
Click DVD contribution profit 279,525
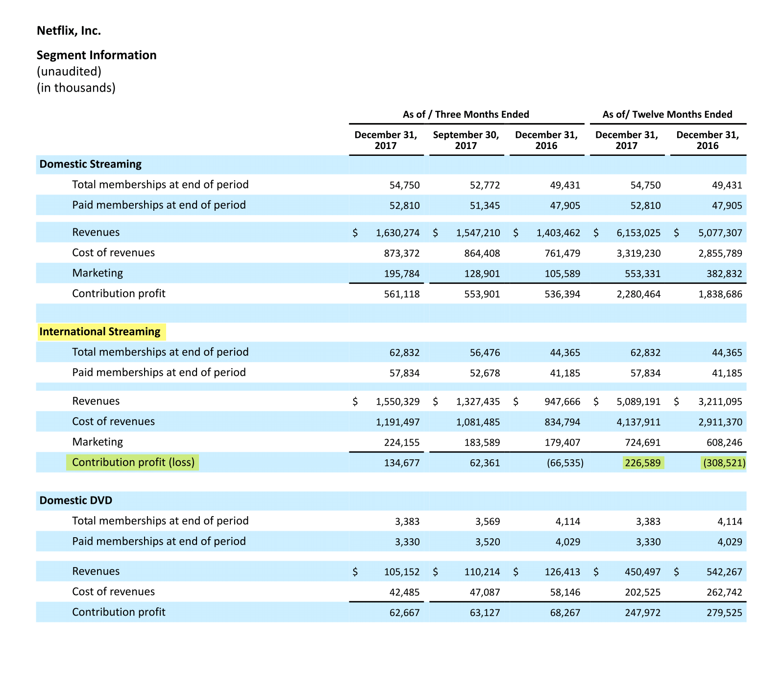(724, 613)
